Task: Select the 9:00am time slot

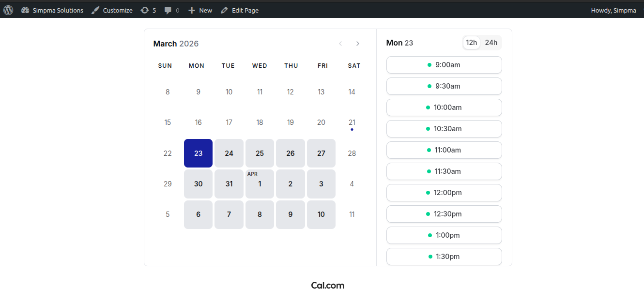Action: coord(444,65)
